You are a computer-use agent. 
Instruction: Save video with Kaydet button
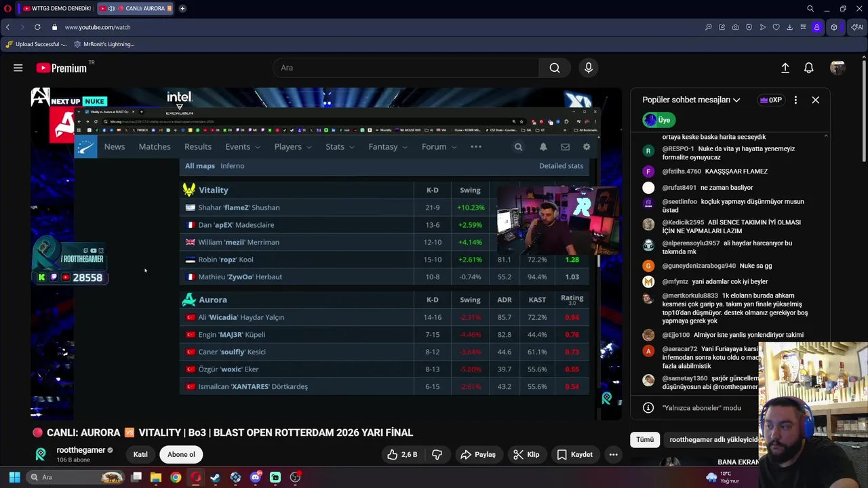[574, 455]
